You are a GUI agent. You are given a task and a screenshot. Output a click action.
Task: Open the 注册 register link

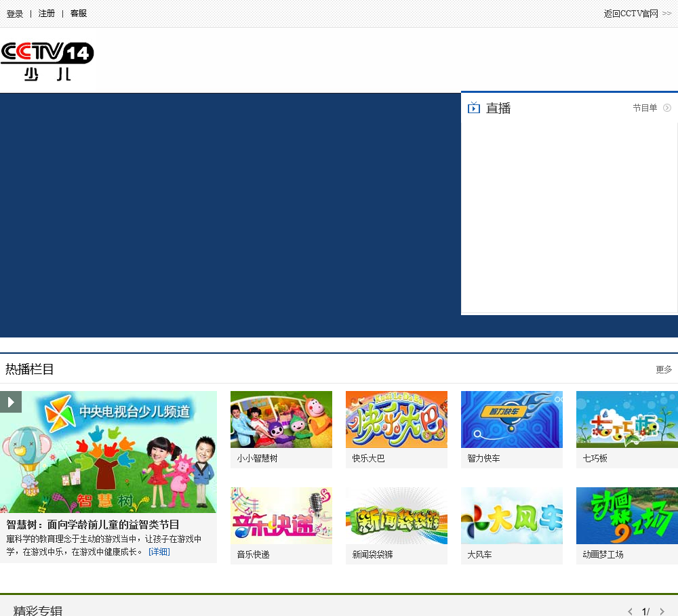[x=47, y=14]
